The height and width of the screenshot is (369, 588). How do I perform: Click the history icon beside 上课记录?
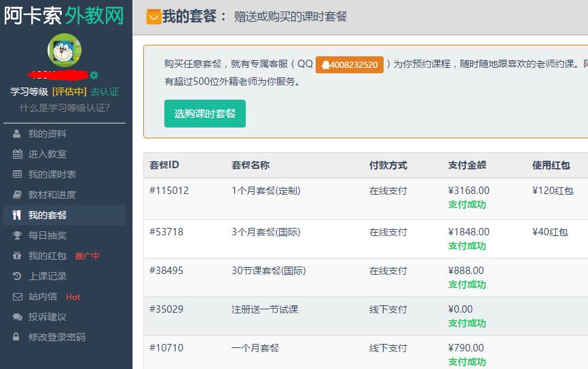pos(17,276)
